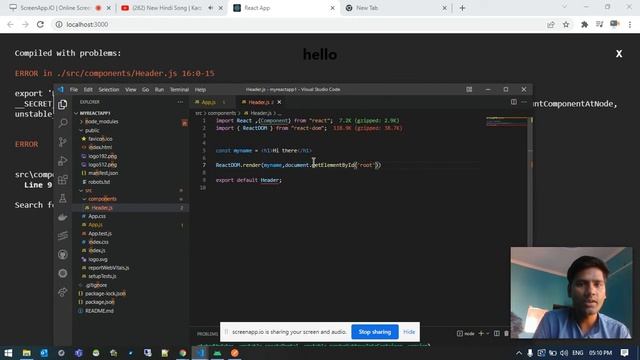Split the terminal panel
The height and width of the screenshot is (360, 640).
pyautogui.click(x=496, y=333)
